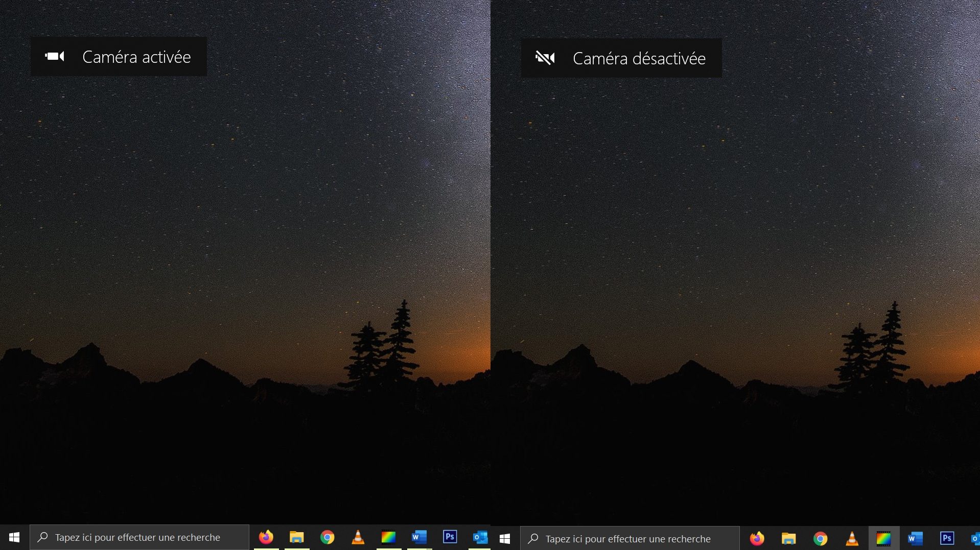Open File Explorer in the left screenshot's taskbar

296,537
